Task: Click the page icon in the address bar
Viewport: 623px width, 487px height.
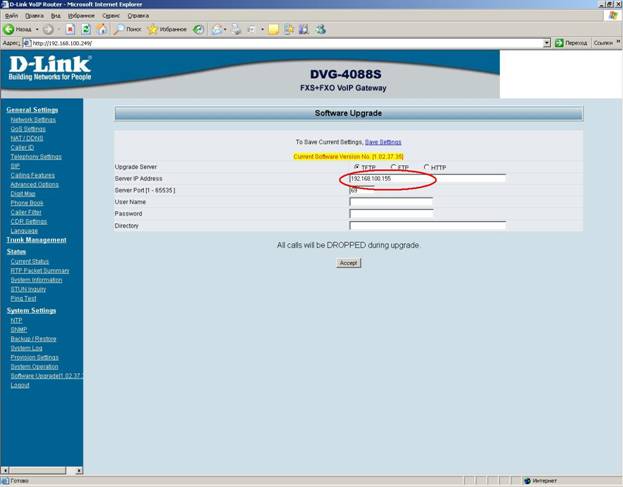Action: coord(27,43)
